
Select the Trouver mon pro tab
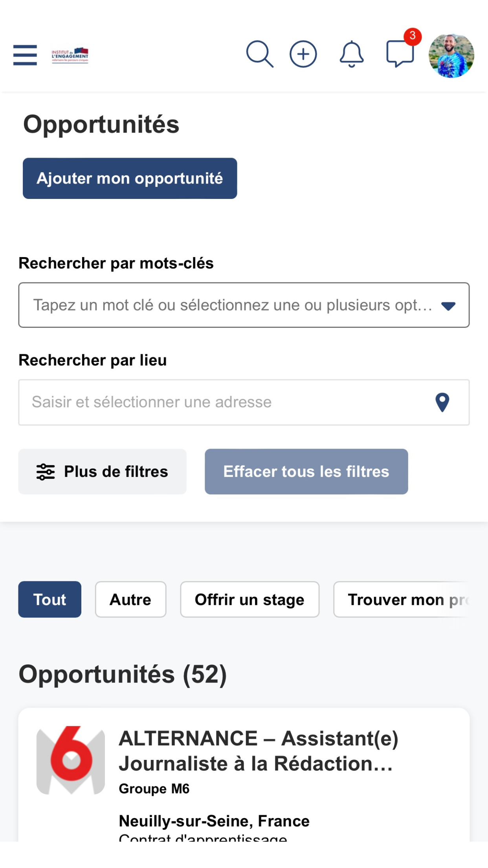[x=402, y=600]
